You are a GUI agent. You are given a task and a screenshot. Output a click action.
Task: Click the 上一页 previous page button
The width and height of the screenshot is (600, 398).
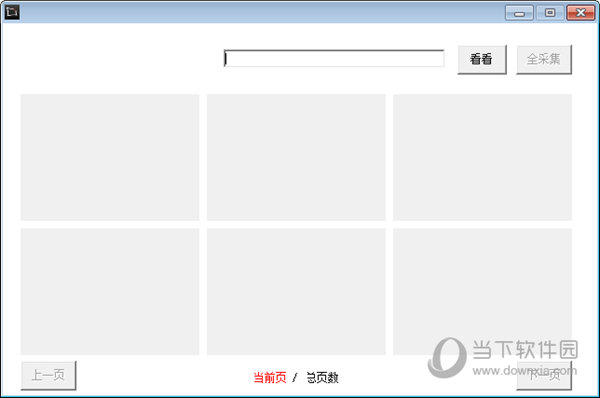pyautogui.click(x=48, y=375)
